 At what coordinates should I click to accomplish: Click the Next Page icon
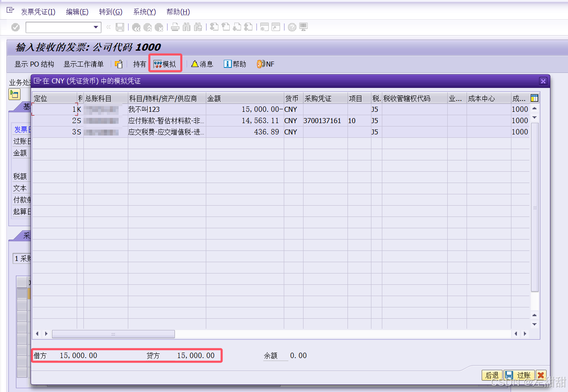pos(237,27)
